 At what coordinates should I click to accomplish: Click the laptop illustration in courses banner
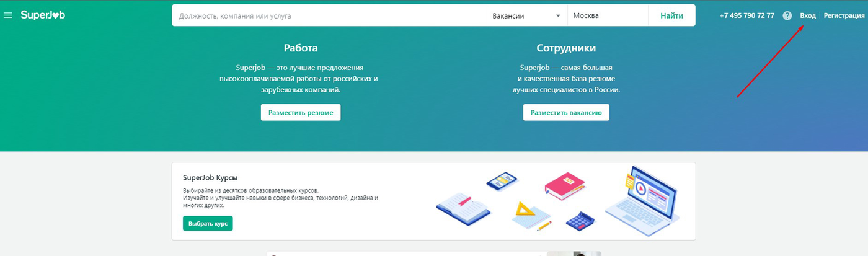click(x=645, y=198)
